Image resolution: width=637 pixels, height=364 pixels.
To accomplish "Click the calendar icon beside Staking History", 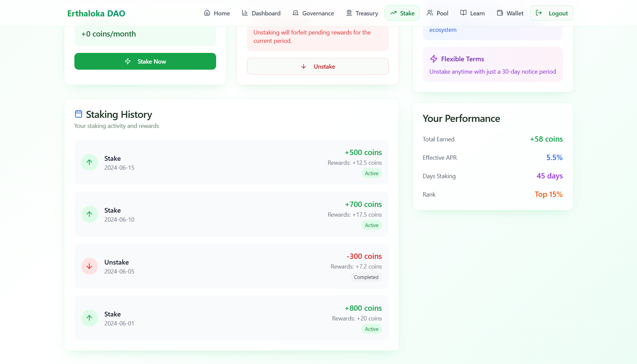I will click(78, 114).
